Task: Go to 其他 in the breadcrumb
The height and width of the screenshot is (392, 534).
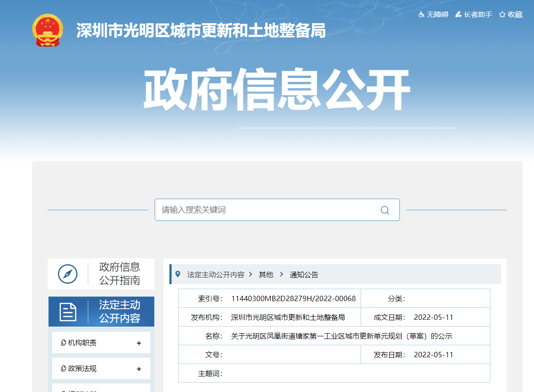Action: [266, 275]
